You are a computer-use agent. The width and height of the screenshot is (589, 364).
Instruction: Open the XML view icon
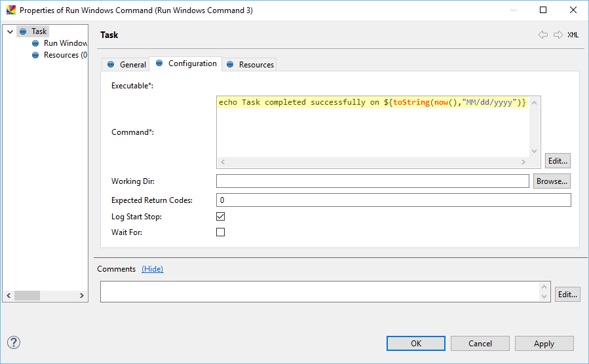coord(573,35)
